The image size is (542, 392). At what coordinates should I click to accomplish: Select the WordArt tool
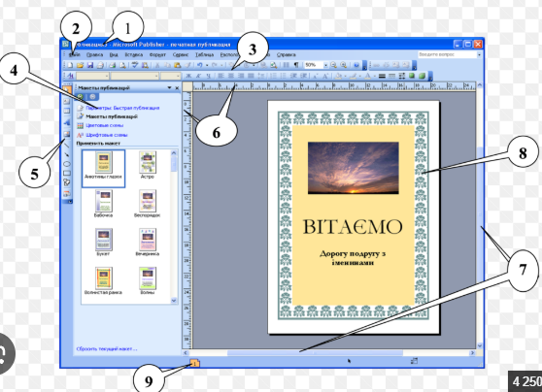[67, 122]
